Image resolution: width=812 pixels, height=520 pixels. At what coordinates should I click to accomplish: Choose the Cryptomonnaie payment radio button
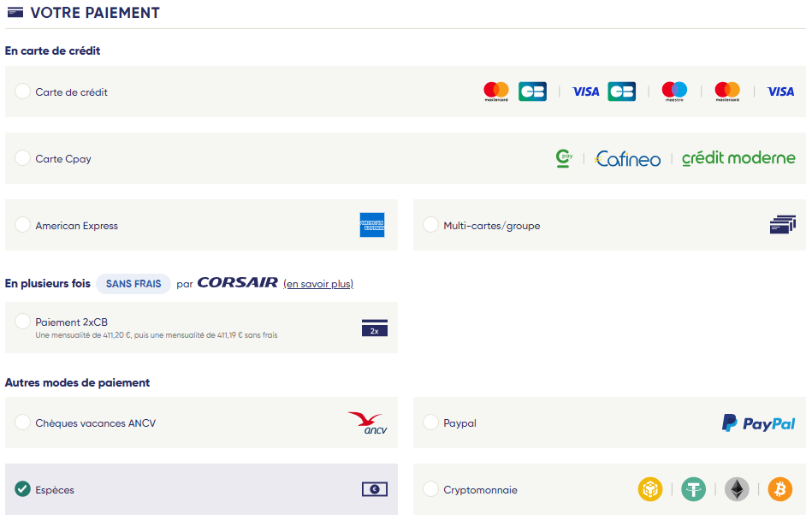[430, 489]
